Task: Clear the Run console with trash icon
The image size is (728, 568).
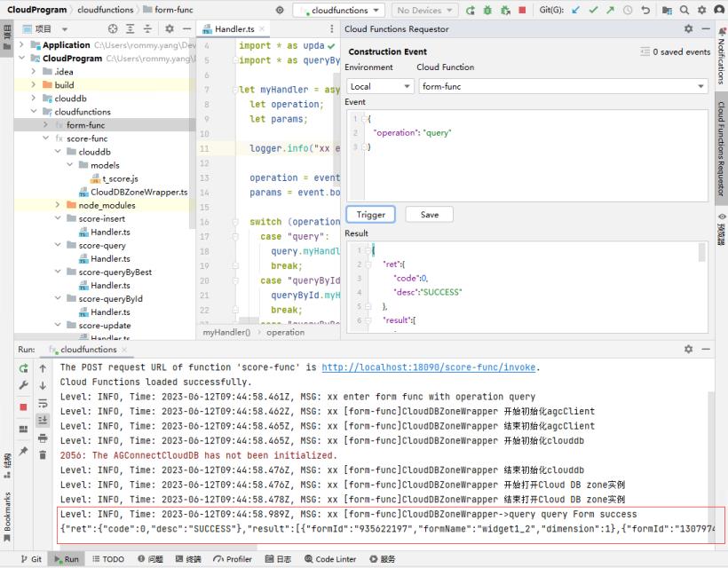Action: coord(43,454)
